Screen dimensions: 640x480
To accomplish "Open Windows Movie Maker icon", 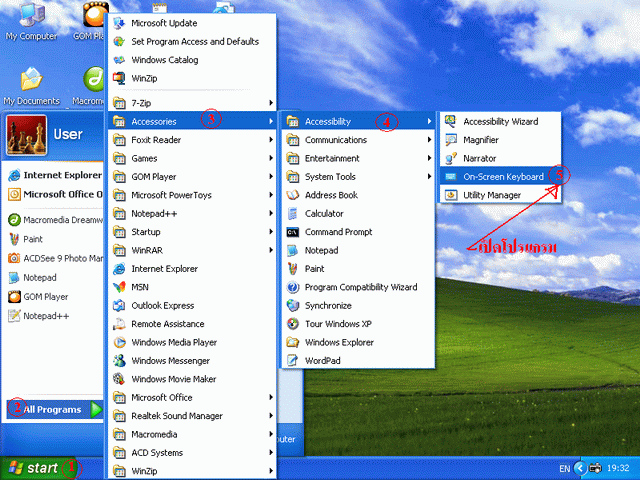I will click(x=119, y=379).
